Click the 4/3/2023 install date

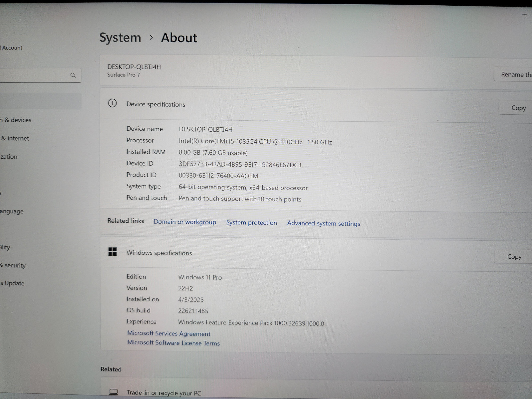pyautogui.click(x=191, y=300)
